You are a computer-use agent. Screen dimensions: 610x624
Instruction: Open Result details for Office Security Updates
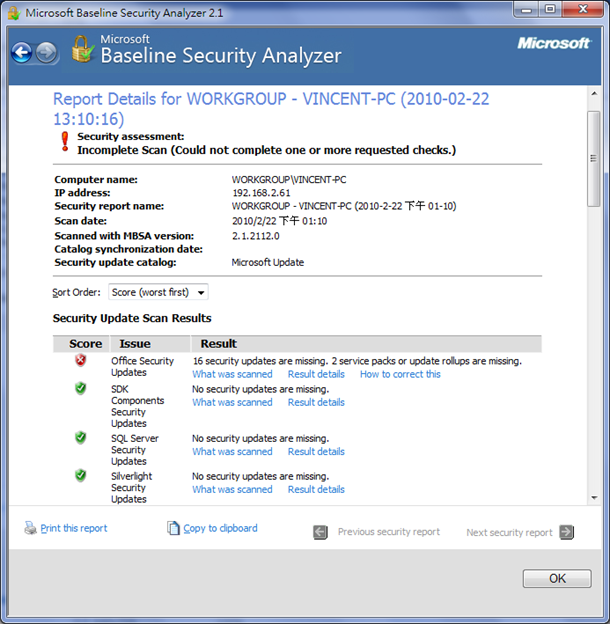[316, 374]
